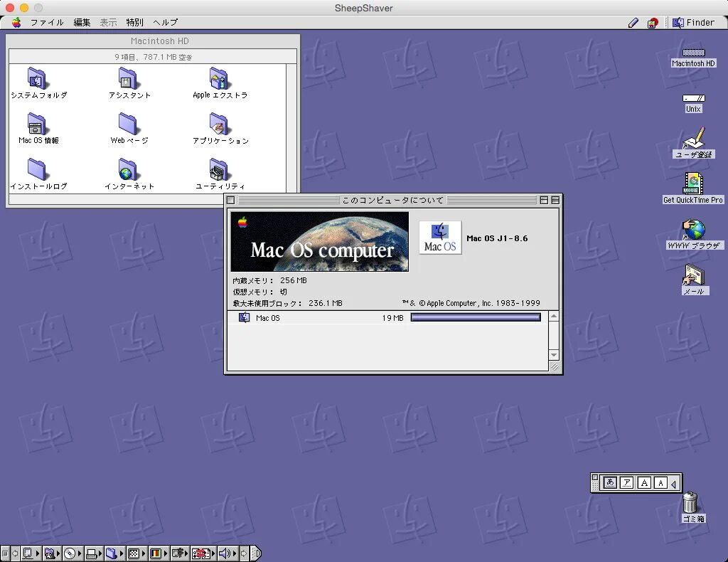Screen dimensions: 728x562
Task: Collapse the input palette triangle arrow
Action: (674, 484)
